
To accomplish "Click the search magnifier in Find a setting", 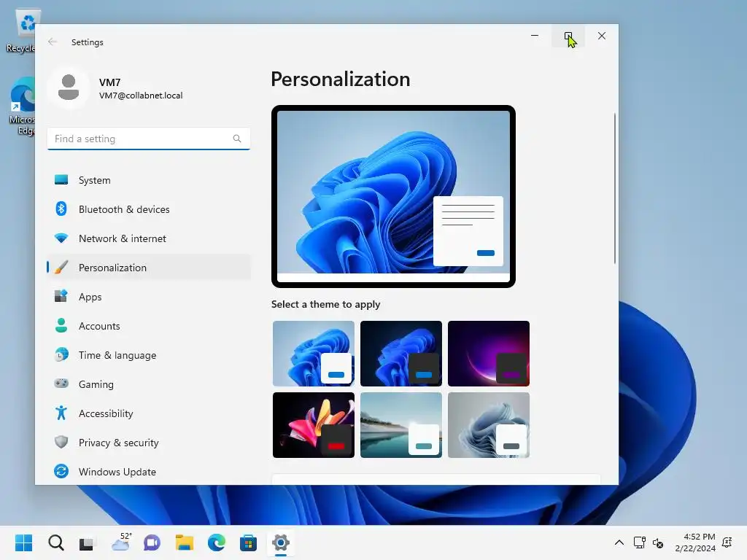I will point(237,139).
